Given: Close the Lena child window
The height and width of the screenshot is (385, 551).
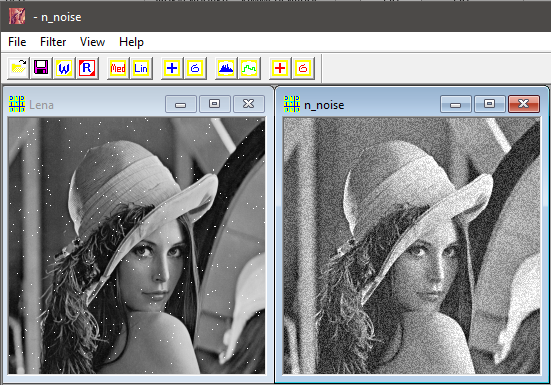Looking at the screenshot, I should pyautogui.click(x=249, y=104).
